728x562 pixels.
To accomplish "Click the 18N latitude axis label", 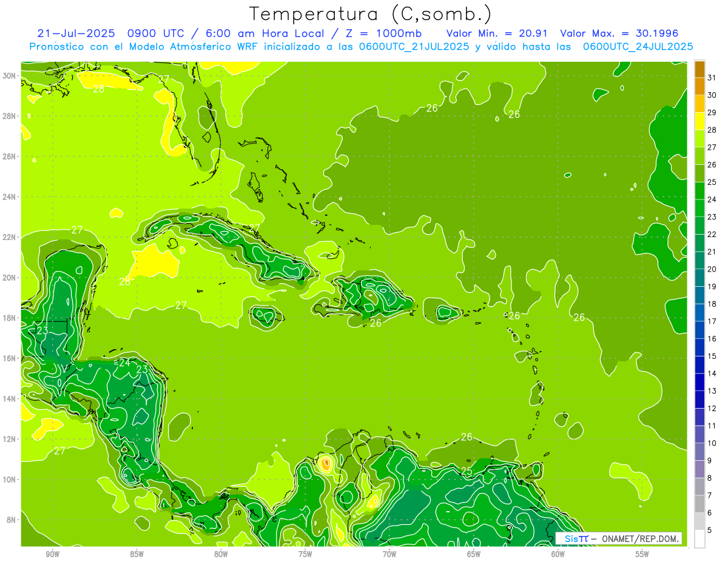I will click(x=10, y=318).
